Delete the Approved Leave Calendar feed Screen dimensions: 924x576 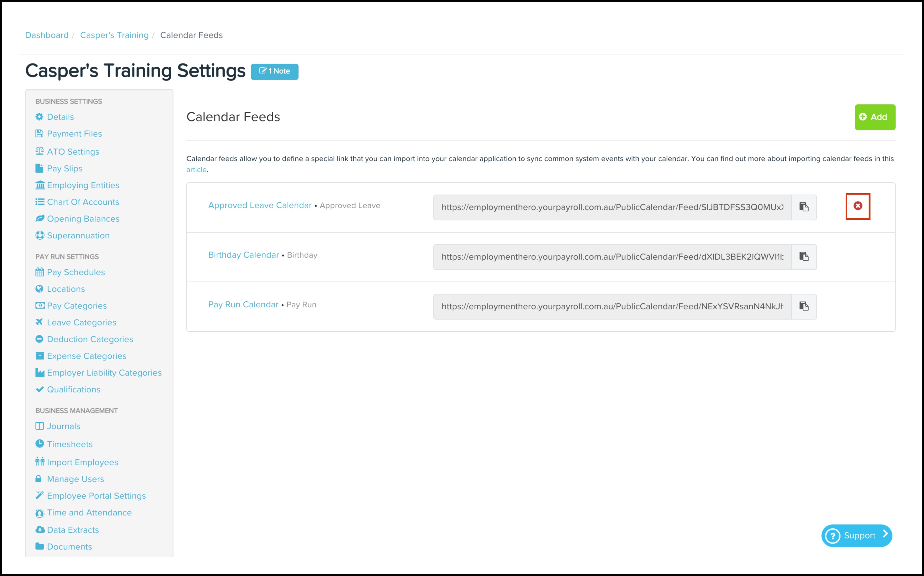[x=858, y=206]
